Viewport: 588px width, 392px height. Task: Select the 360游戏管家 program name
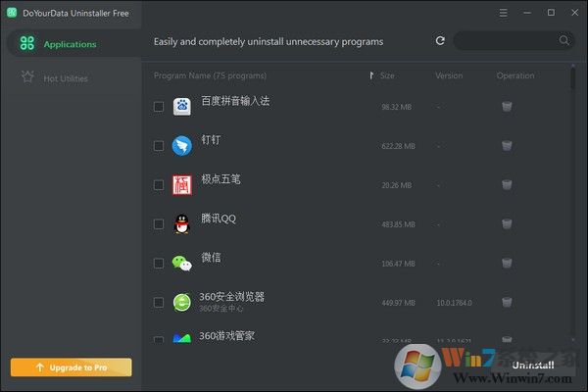click(227, 336)
